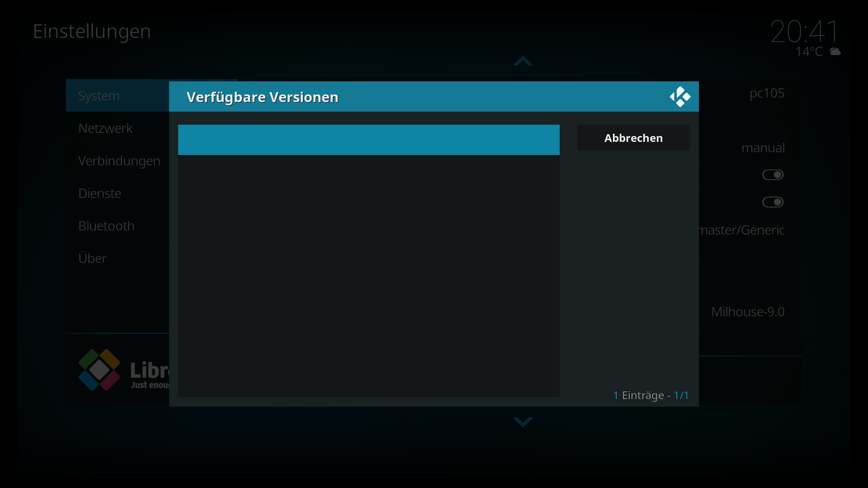Screen dimensions: 868x488
Task: Click the Abbrechen button
Action: tap(633, 138)
